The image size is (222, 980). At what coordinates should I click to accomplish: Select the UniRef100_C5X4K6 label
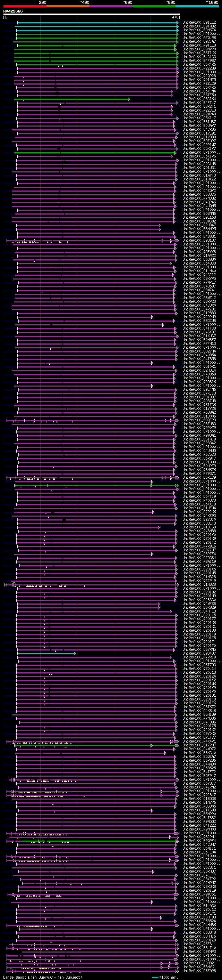click(199, 65)
